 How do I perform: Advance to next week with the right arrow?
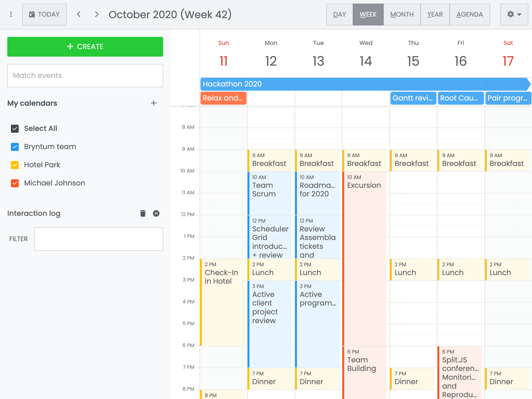click(x=97, y=14)
